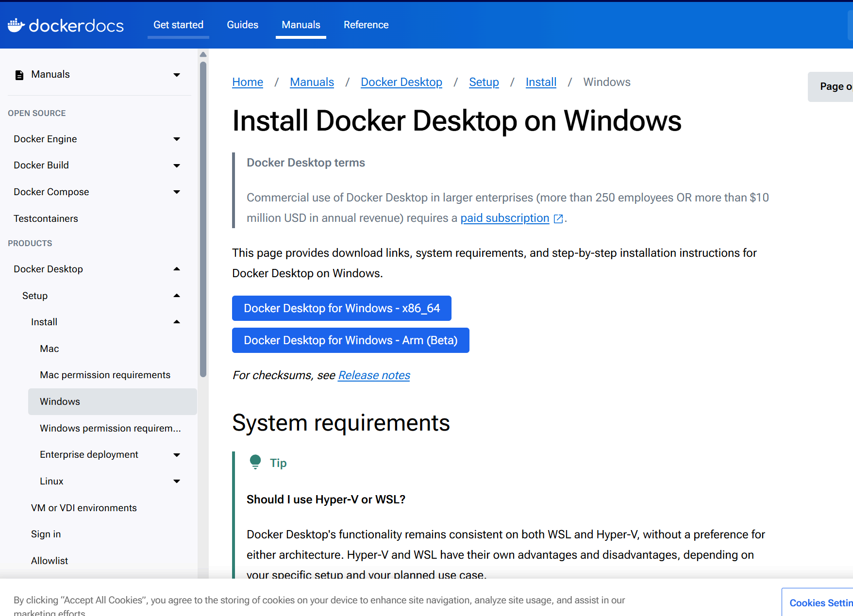Click the sidebar scrollbar thumb
853x616 pixels.
click(203, 219)
